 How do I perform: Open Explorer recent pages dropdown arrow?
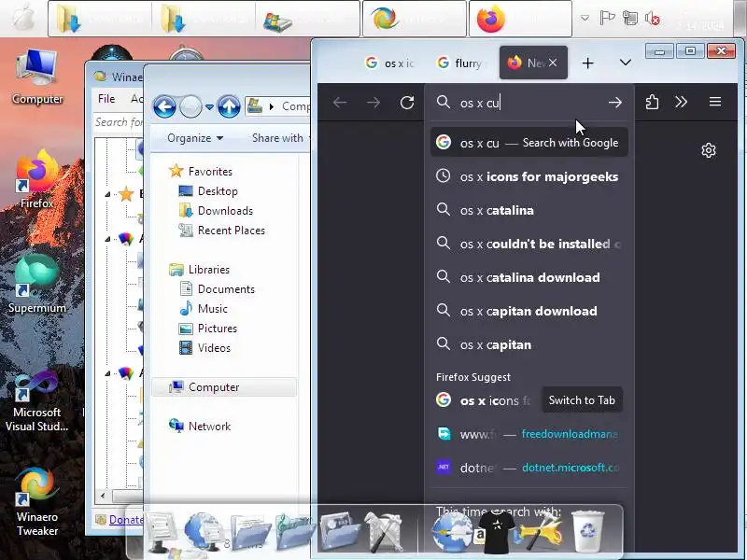click(x=209, y=106)
